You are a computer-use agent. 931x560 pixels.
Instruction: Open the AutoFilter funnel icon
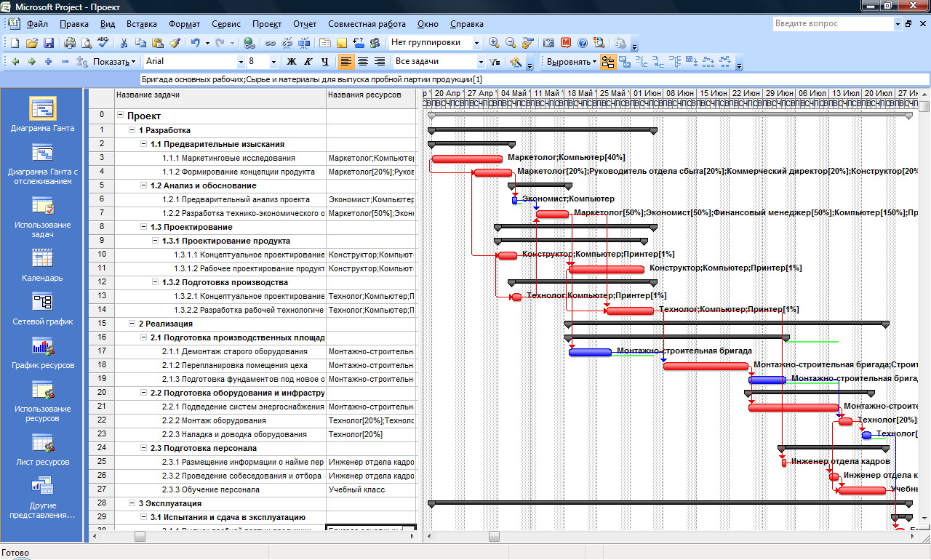pyautogui.click(x=495, y=62)
